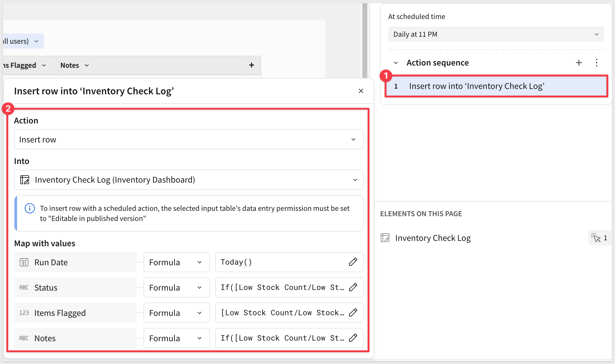
Task: Add new column with plus button
Action: tap(251, 65)
